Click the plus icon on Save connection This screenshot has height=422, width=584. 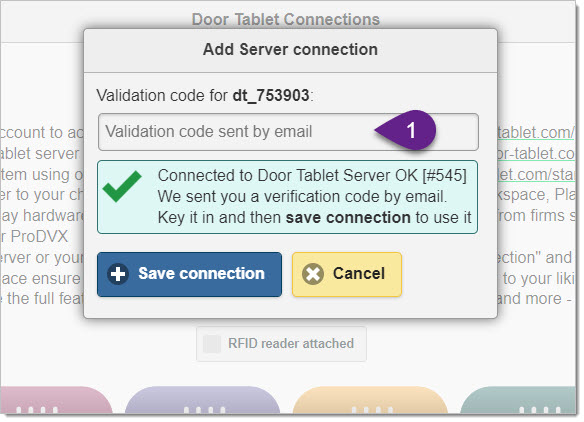pyautogui.click(x=118, y=274)
